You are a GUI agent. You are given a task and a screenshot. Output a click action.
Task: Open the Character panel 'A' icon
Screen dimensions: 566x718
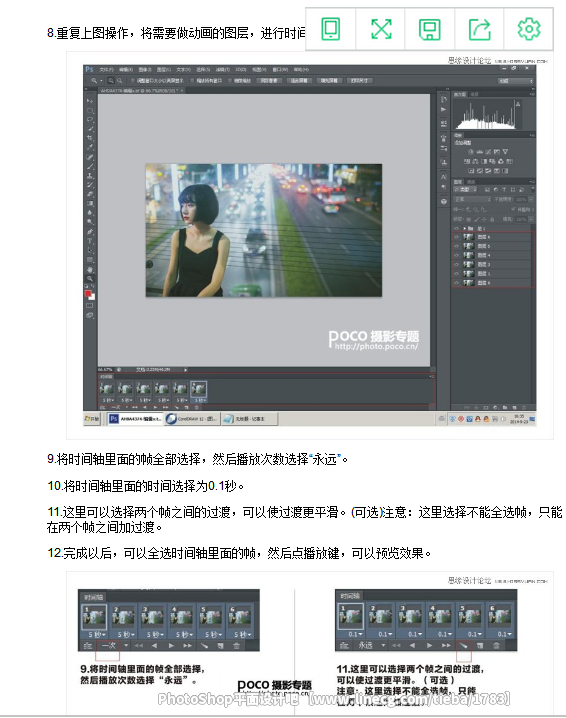[x=443, y=177]
